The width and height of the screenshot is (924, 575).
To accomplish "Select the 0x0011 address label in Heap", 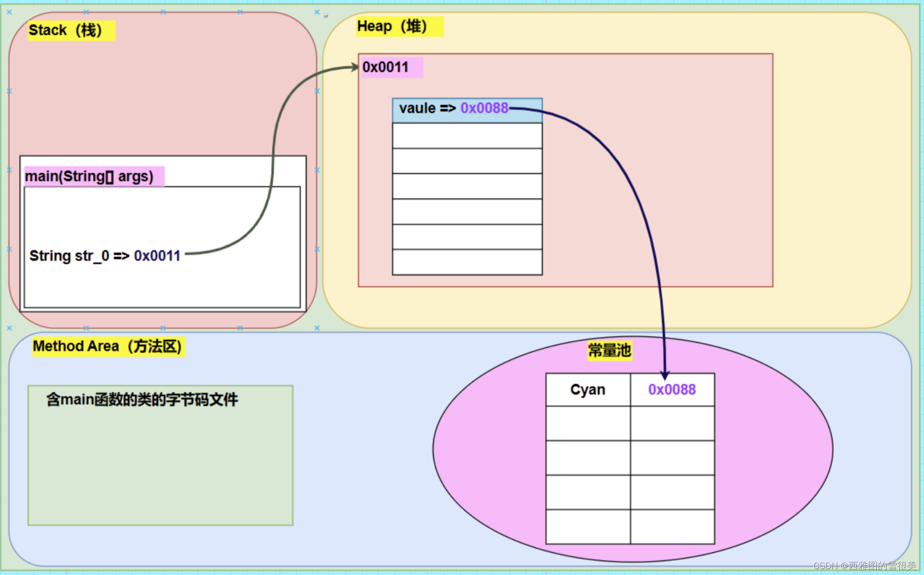I will [391, 67].
